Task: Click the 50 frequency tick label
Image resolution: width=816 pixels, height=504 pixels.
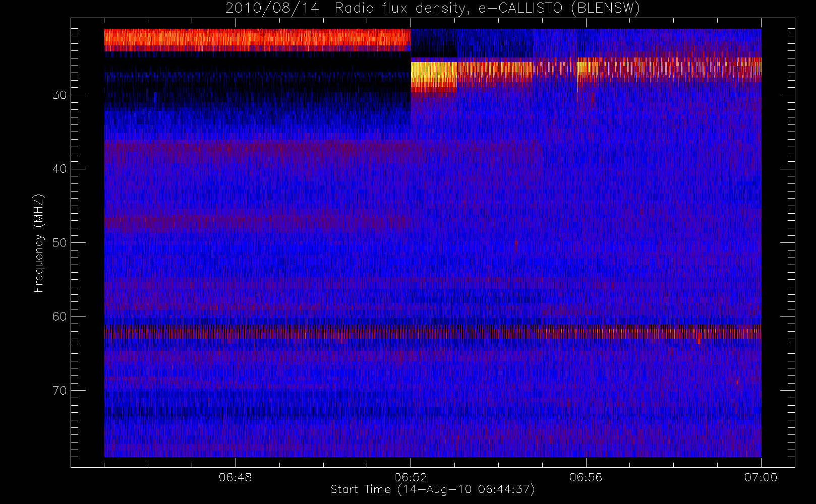Action: tap(60, 243)
